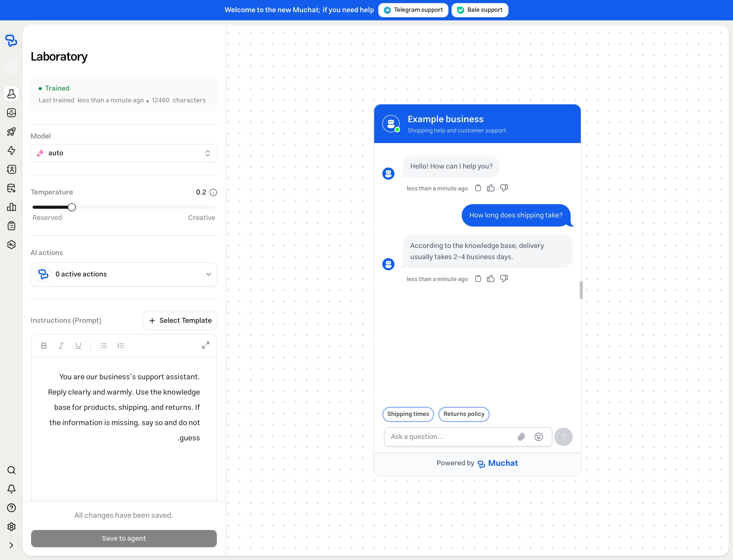Open the contacts sidebar icon
The image size is (733, 560).
pos(11,169)
